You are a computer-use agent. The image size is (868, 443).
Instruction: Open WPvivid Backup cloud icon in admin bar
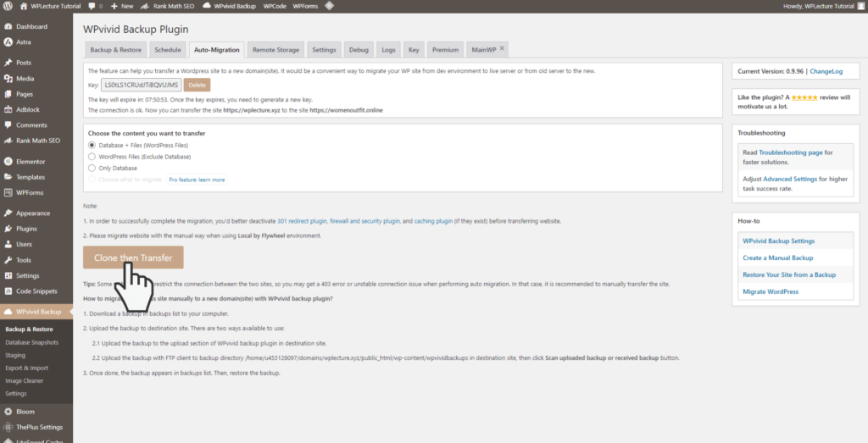[x=207, y=6]
